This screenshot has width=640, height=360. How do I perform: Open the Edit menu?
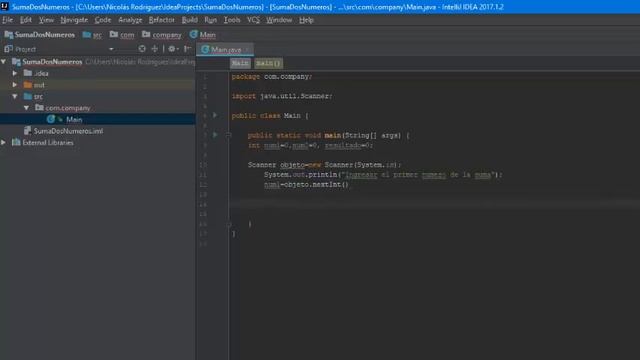(26, 20)
